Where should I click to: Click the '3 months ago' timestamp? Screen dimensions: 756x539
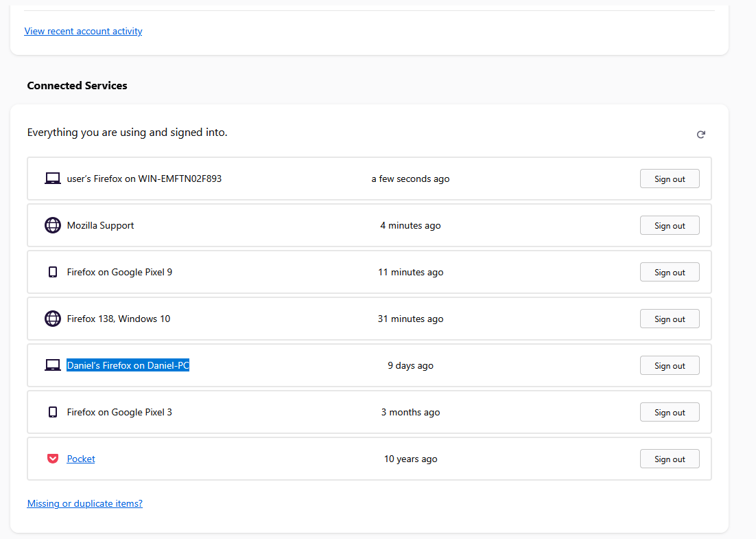(410, 413)
